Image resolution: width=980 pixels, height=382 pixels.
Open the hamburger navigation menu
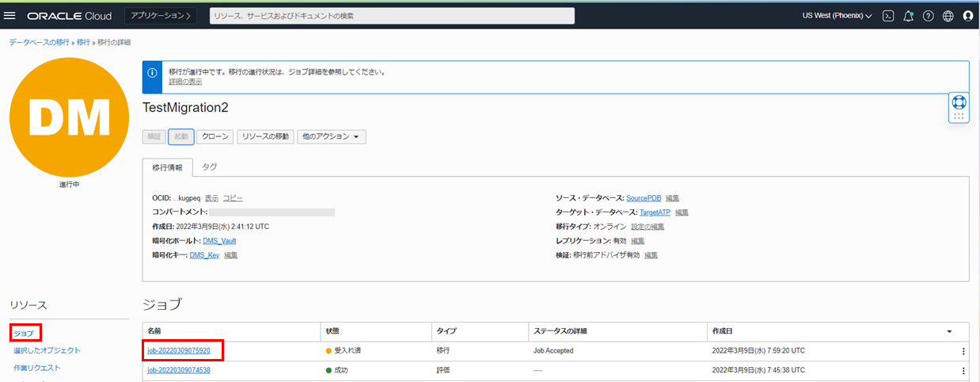(x=10, y=16)
